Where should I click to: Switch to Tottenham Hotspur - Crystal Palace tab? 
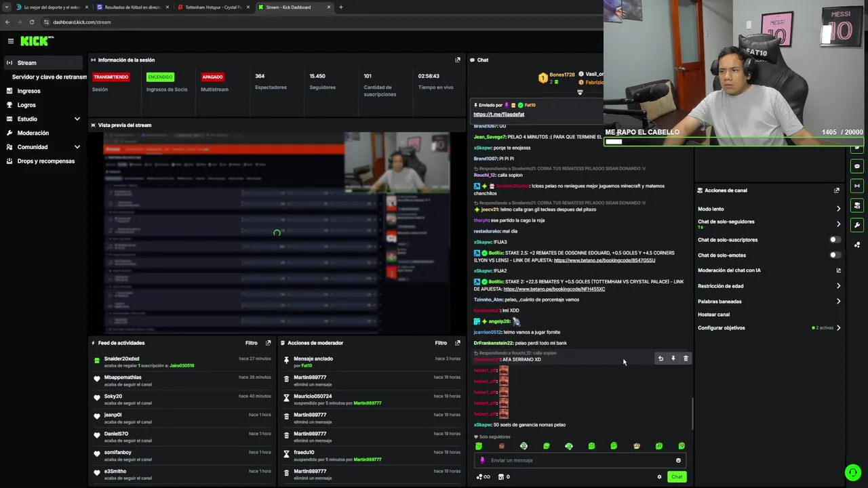coord(213,7)
